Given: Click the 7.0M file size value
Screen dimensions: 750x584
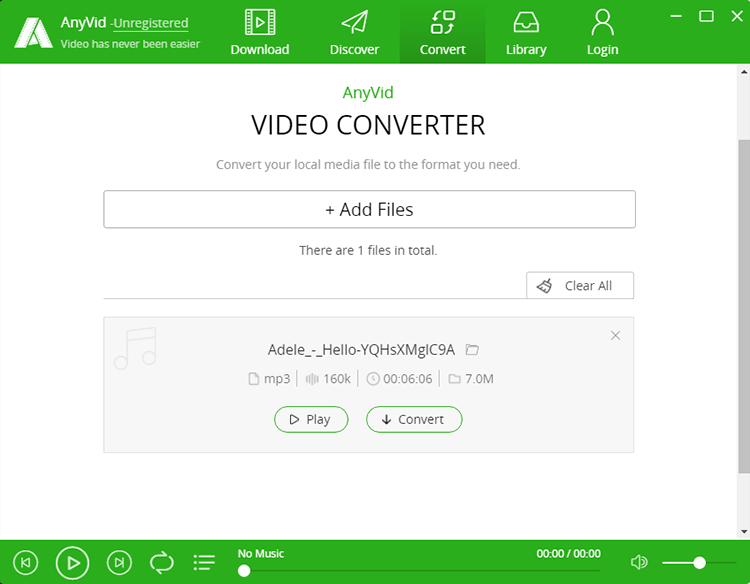Looking at the screenshot, I should click(x=479, y=379).
